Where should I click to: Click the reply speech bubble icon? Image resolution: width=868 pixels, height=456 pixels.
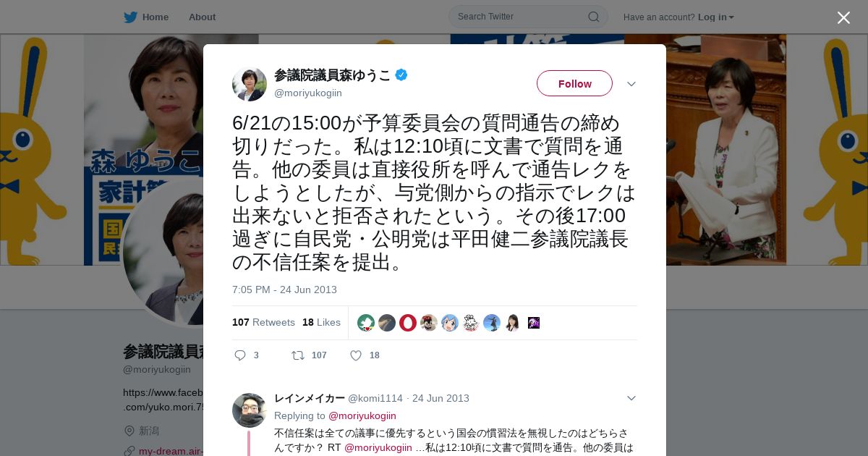tap(241, 355)
